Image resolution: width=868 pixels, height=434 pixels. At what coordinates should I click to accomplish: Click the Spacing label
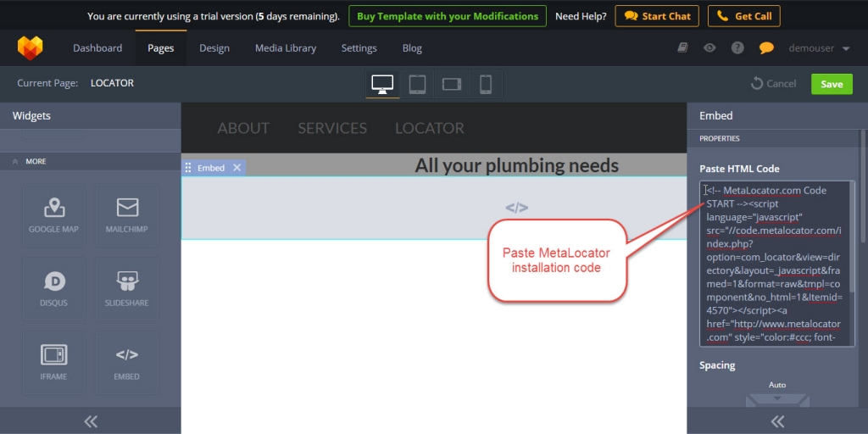click(x=717, y=365)
